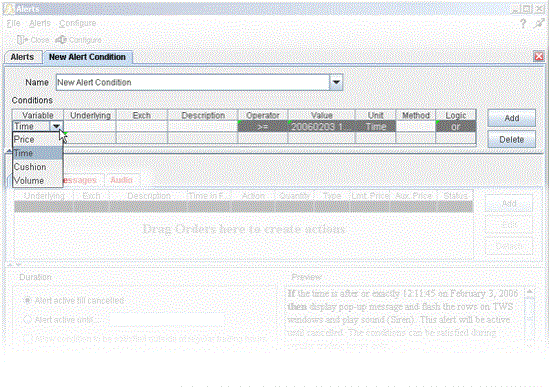Screen dimensions: 549x387
Task: Click the Delete condition button
Action: pos(512,140)
